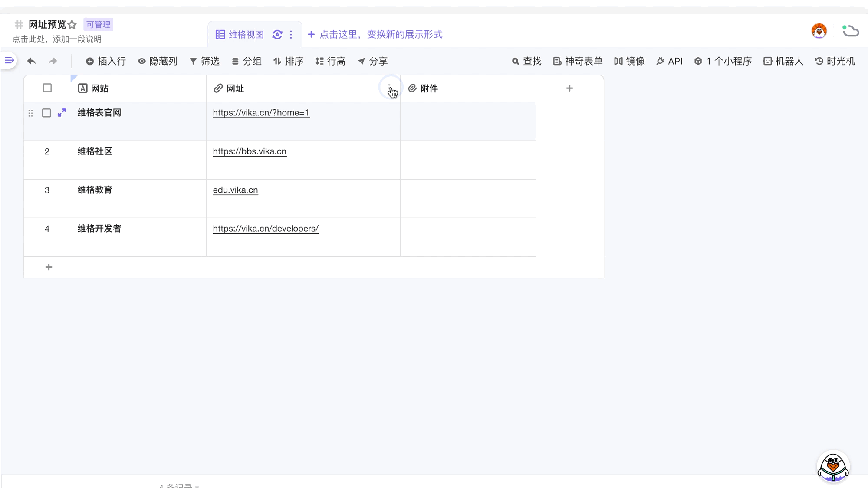Open the 行高 row height dropdown
Viewport: 868px width, 488px height.
tap(330, 61)
